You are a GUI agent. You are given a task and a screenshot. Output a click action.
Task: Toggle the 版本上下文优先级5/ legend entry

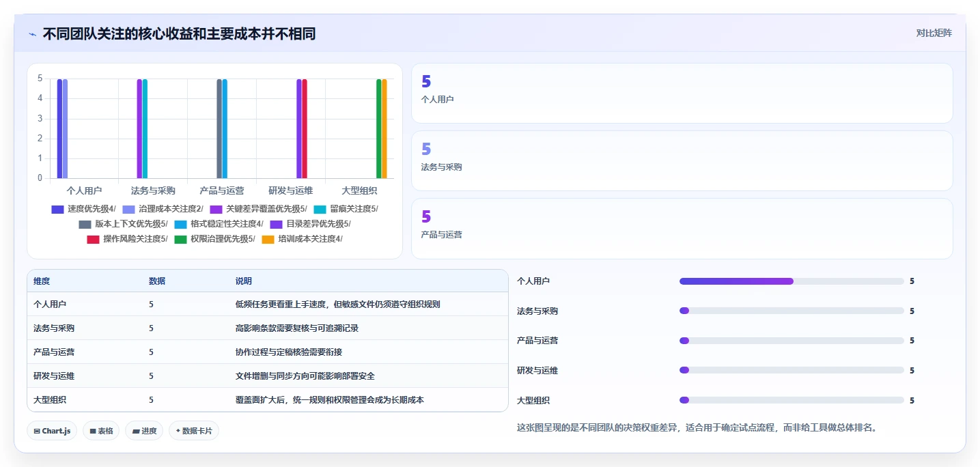click(x=123, y=224)
